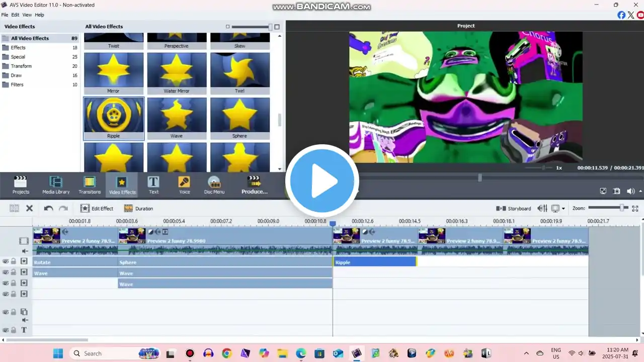
Task: Select the Special effects category
Action: 40,57
